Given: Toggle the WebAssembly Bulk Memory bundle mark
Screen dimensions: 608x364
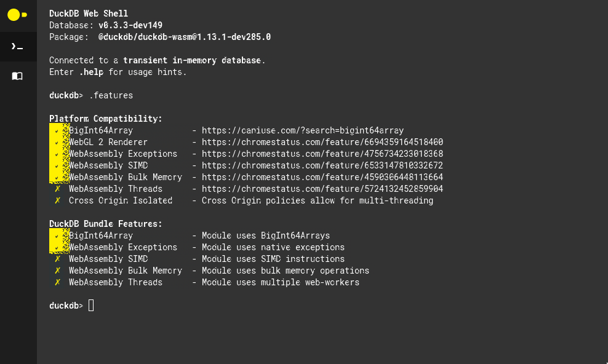Looking at the screenshot, I should (x=57, y=271).
